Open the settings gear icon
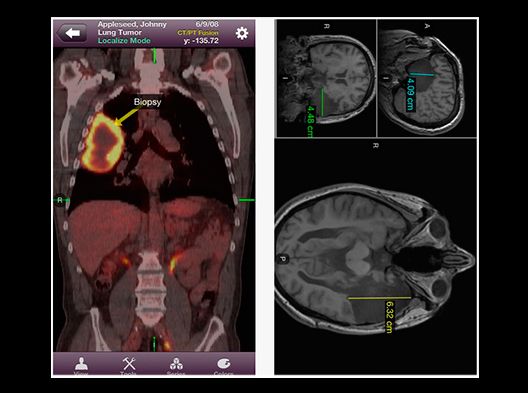This screenshot has height=393, width=528. coord(242,33)
